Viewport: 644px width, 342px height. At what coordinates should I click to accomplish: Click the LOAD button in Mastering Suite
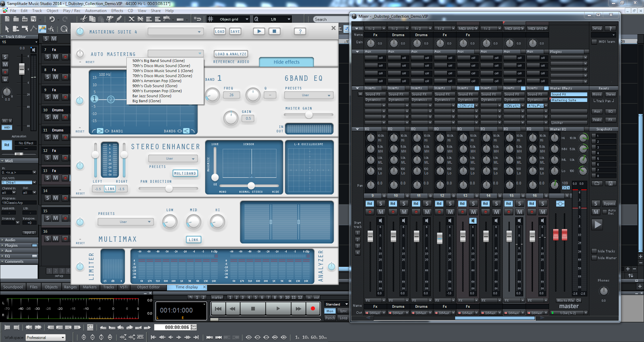[220, 31]
